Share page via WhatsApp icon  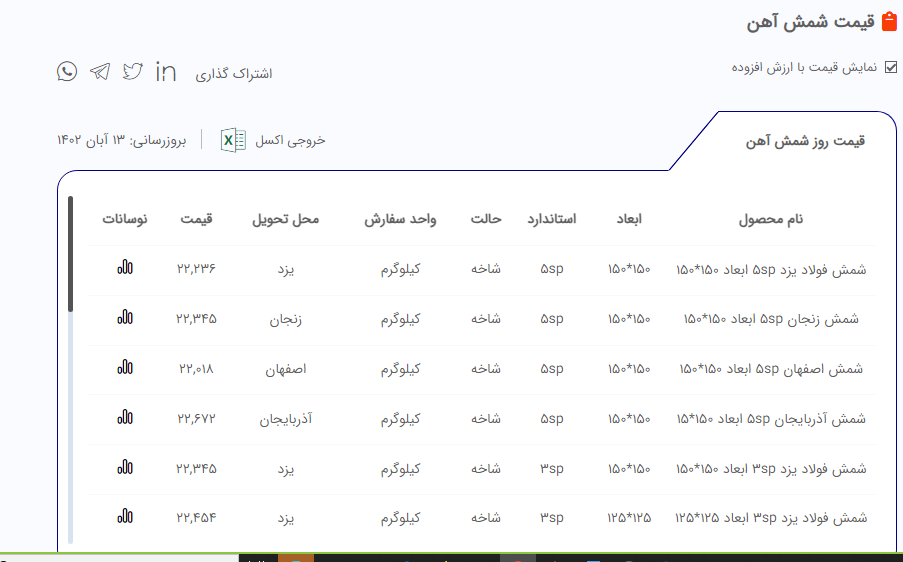click(x=67, y=72)
